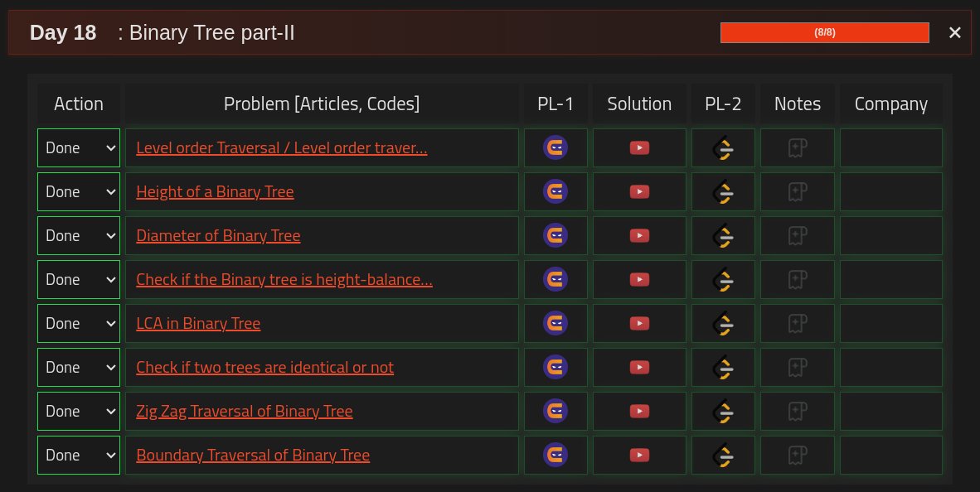This screenshot has height=492, width=980.
Task: Open LeetCode link for height-balanced check row
Action: coord(723,280)
